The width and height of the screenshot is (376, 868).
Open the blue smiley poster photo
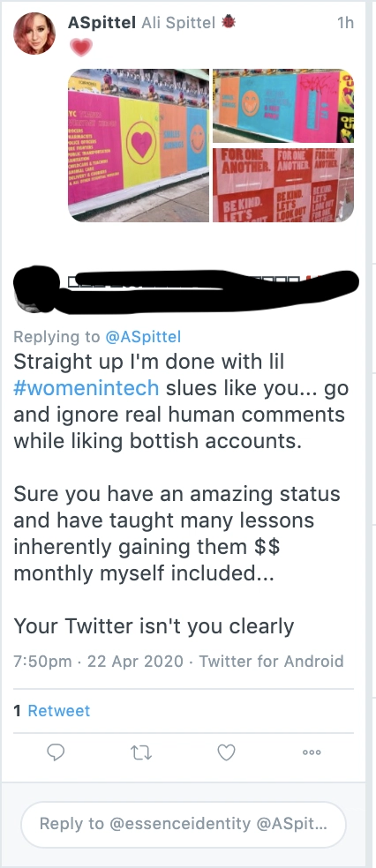tap(283, 106)
